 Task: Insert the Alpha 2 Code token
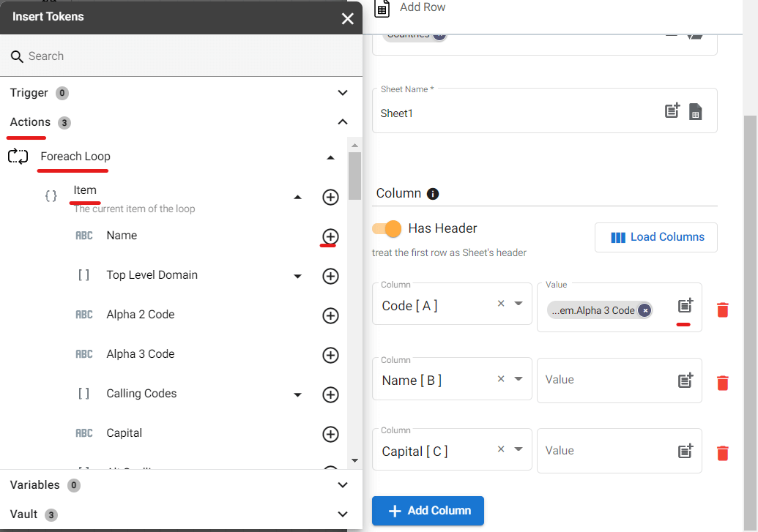point(330,315)
